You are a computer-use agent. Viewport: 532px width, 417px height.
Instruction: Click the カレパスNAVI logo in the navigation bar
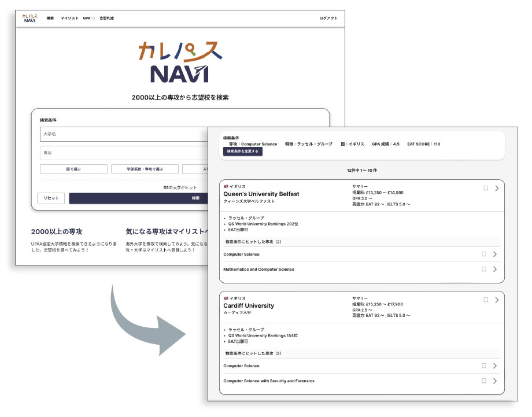(x=29, y=18)
